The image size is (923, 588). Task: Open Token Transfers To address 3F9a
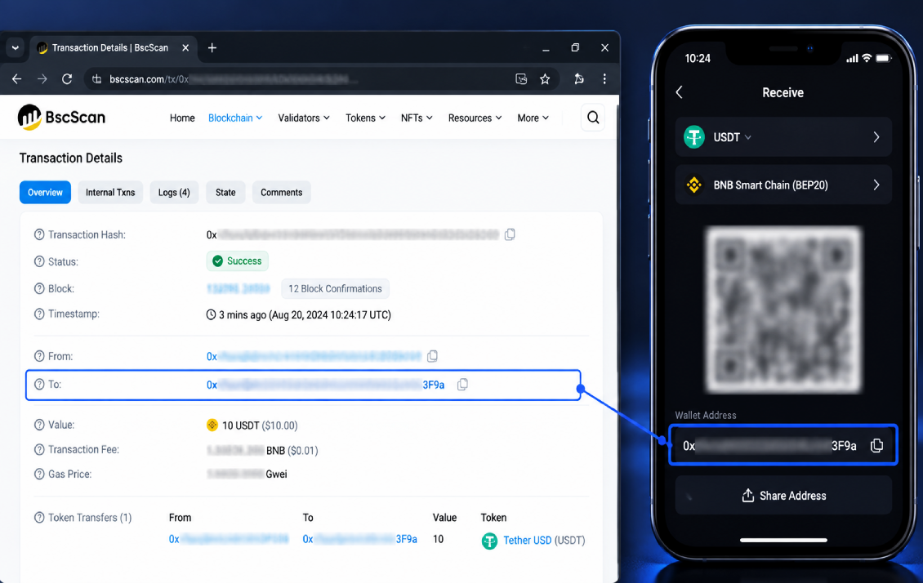(x=359, y=539)
